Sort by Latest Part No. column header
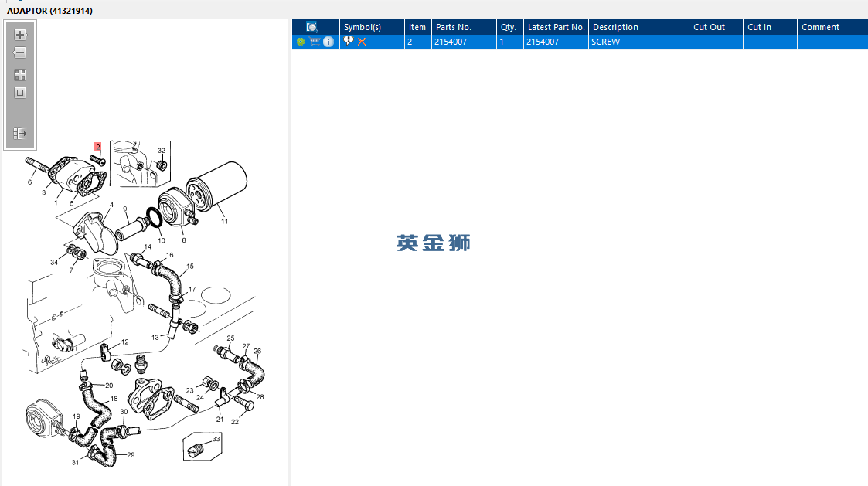This screenshot has width=868, height=486. click(x=556, y=27)
